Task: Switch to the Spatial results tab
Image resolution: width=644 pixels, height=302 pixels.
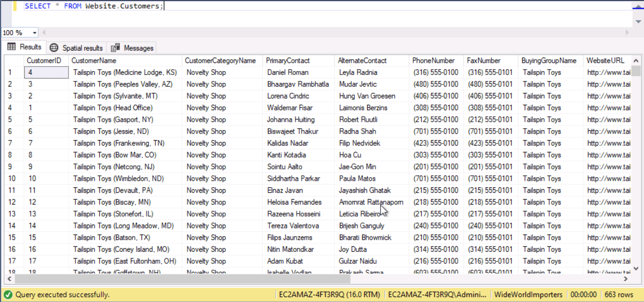Action: point(76,48)
